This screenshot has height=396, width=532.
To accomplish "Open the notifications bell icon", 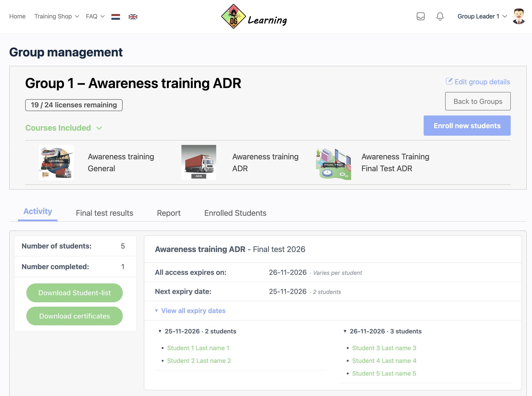I will pos(440,16).
